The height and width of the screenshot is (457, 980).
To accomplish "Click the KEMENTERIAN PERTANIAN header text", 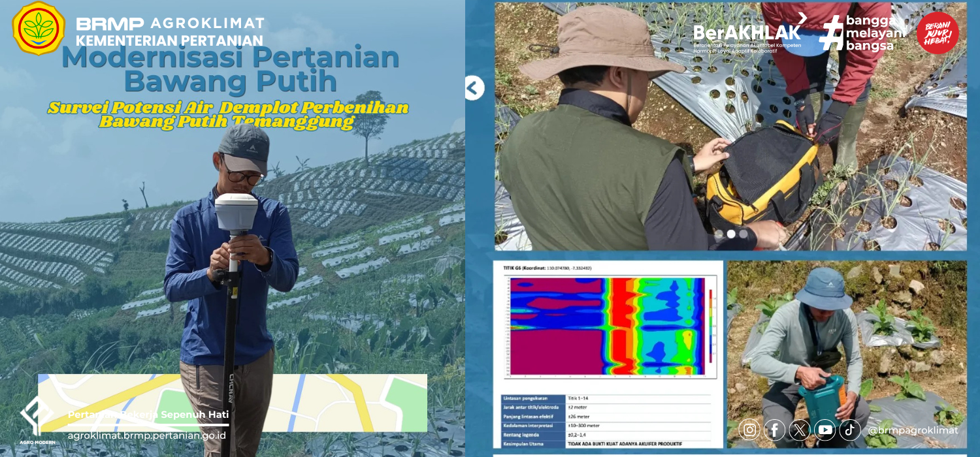I will pos(169,40).
